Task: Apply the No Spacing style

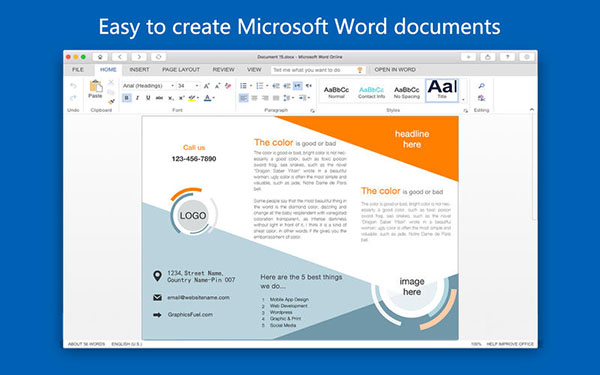Action: pyautogui.click(x=407, y=92)
